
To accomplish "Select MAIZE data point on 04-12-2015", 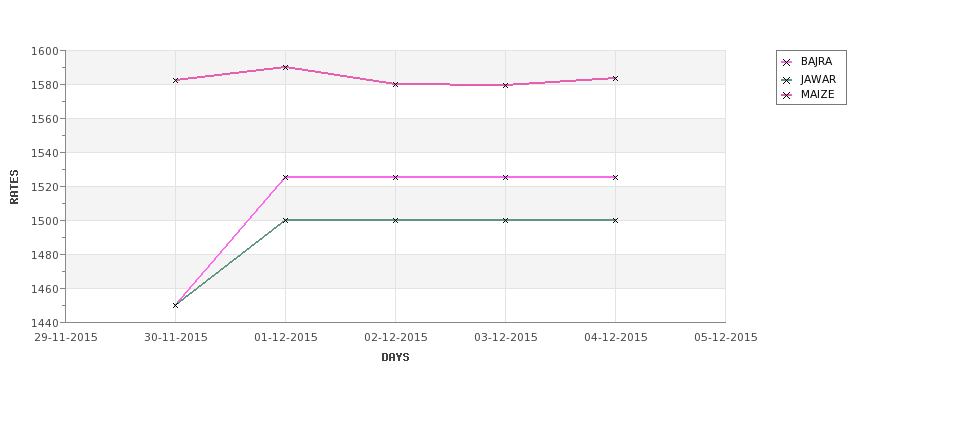I will pyautogui.click(x=616, y=78).
